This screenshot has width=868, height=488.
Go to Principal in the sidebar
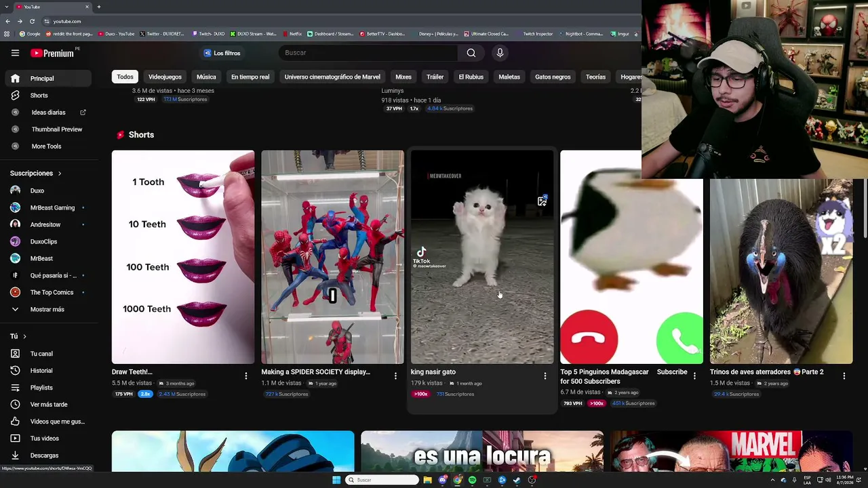pyautogui.click(x=47, y=79)
